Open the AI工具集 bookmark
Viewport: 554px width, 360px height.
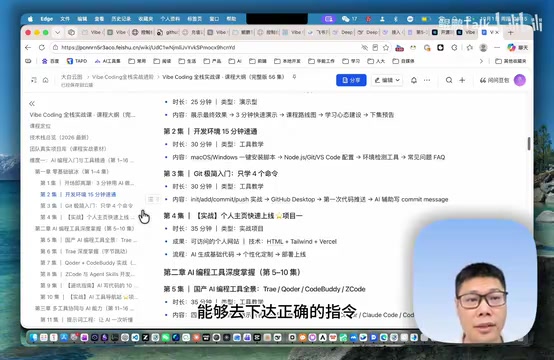click(108, 61)
